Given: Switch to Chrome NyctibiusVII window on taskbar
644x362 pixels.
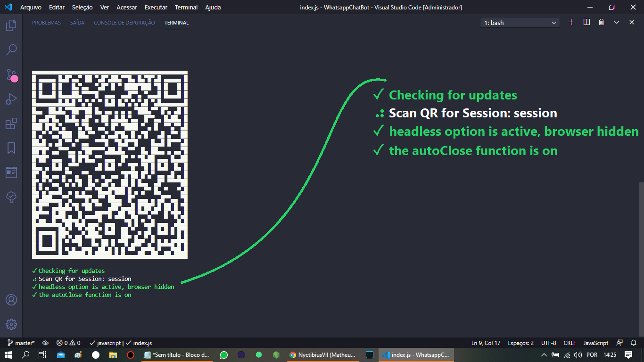Looking at the screenshot, I should 323,355.
